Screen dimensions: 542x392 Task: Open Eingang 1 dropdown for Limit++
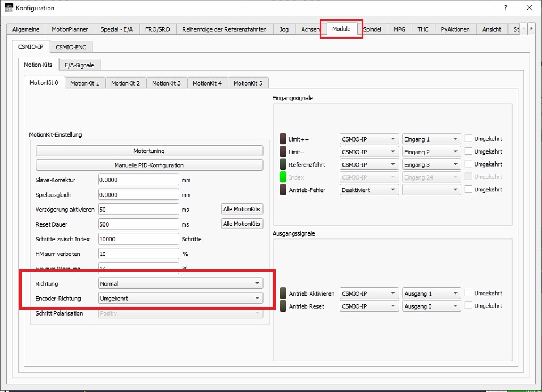[431, 139]
